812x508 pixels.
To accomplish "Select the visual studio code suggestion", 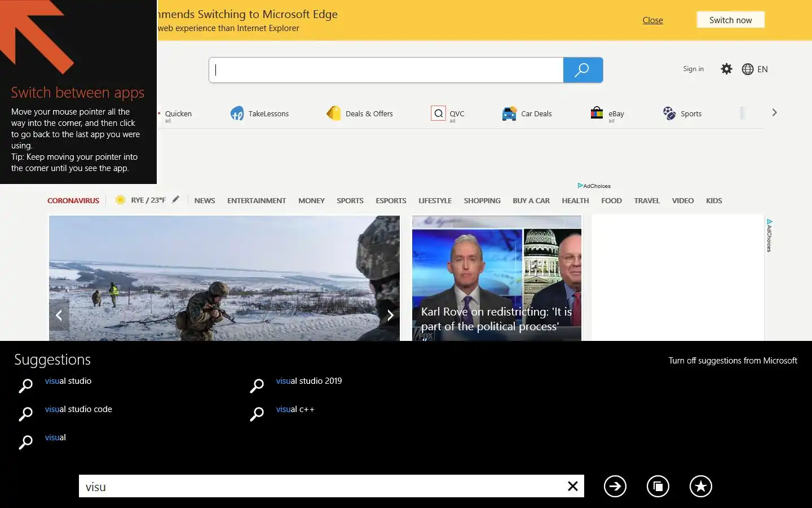I will [x=78, y=409].
